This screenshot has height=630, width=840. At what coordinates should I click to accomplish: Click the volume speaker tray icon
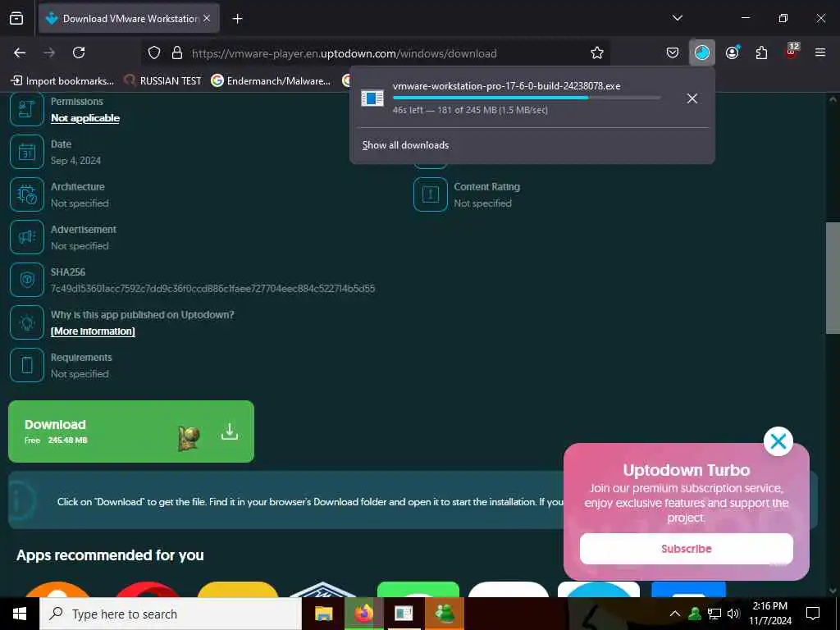[733, 614]
